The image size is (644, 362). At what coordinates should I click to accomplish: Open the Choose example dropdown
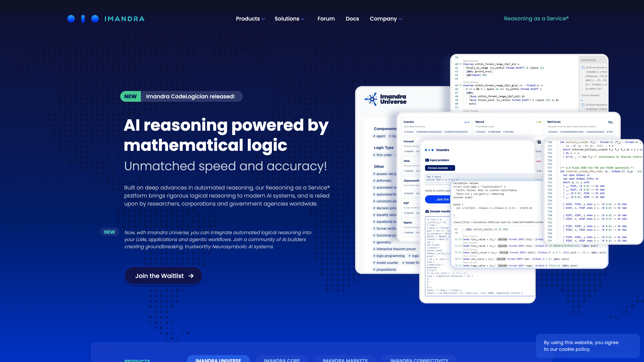tap(440, 168)
